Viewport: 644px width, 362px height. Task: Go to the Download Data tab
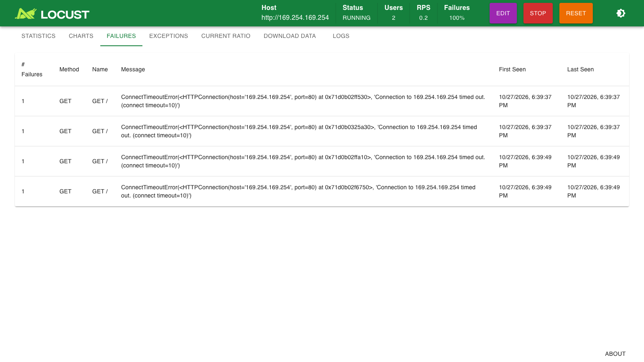[290, 36]
